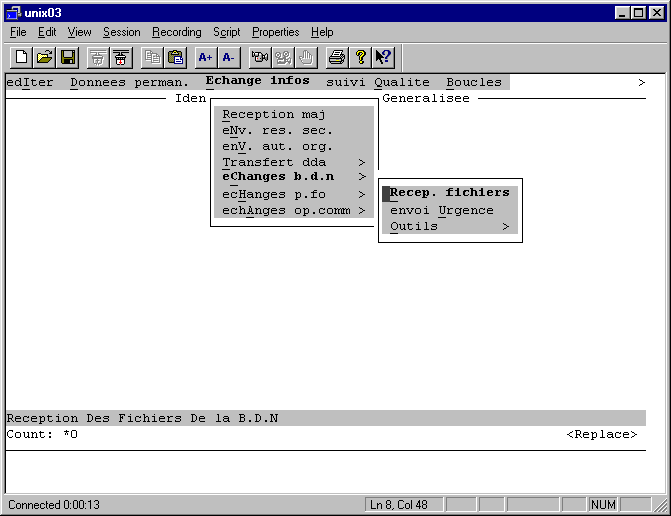Click the Save floppy disk icon
This screenshot has height=516, width=671.
[x=68, y=57]
